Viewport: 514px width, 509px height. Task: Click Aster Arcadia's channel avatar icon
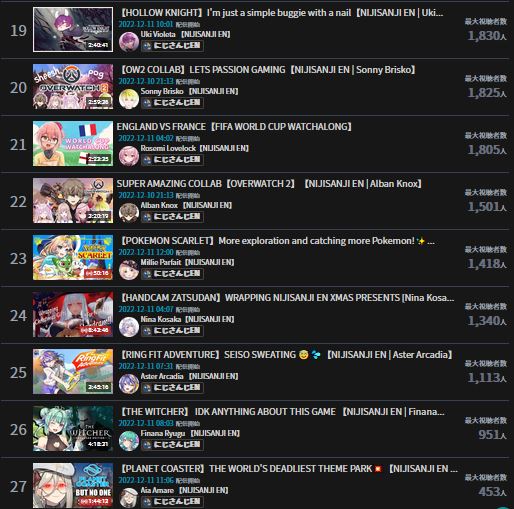pyautogui.click(x=129, y=384)
